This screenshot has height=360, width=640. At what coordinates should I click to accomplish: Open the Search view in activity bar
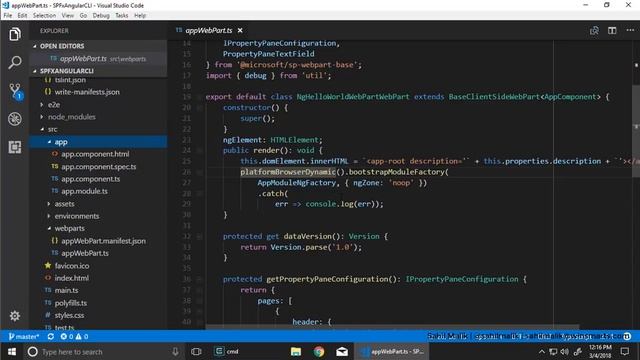pos(15,62)
